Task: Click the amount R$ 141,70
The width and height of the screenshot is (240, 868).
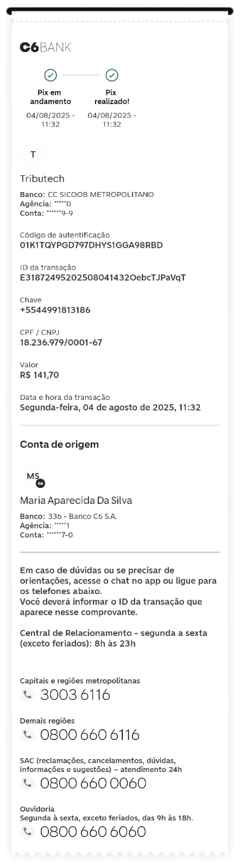Action: pyautogui.click(x=40, y=375)
